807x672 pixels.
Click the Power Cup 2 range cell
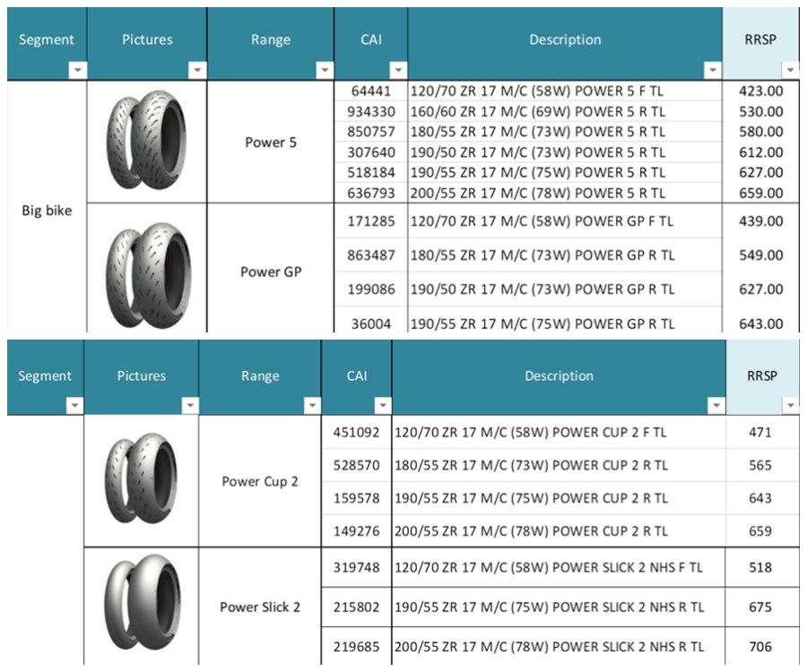click(x=260, y=481)
